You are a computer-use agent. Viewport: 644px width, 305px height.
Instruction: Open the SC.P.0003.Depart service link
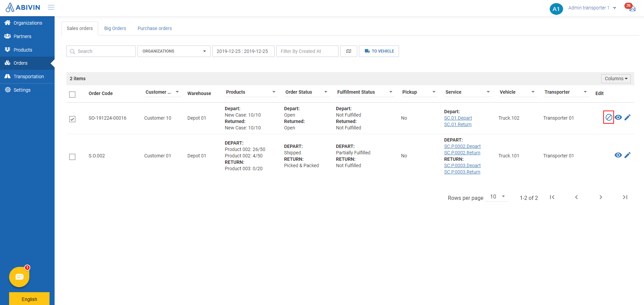pyautogui.click(x=462, y=165)
